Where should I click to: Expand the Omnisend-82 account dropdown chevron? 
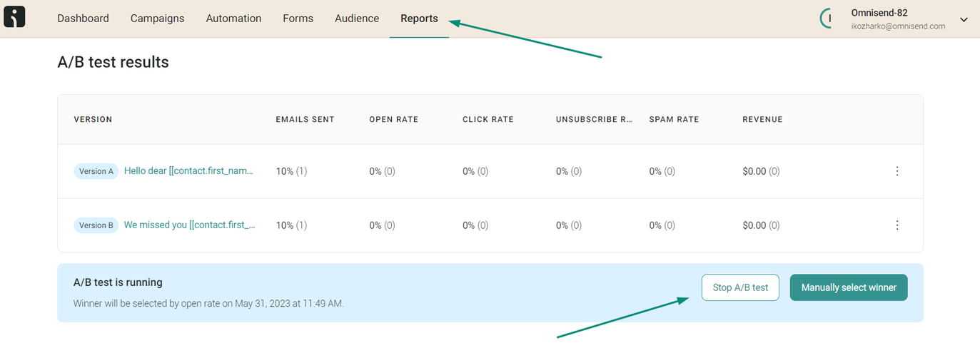964,19
